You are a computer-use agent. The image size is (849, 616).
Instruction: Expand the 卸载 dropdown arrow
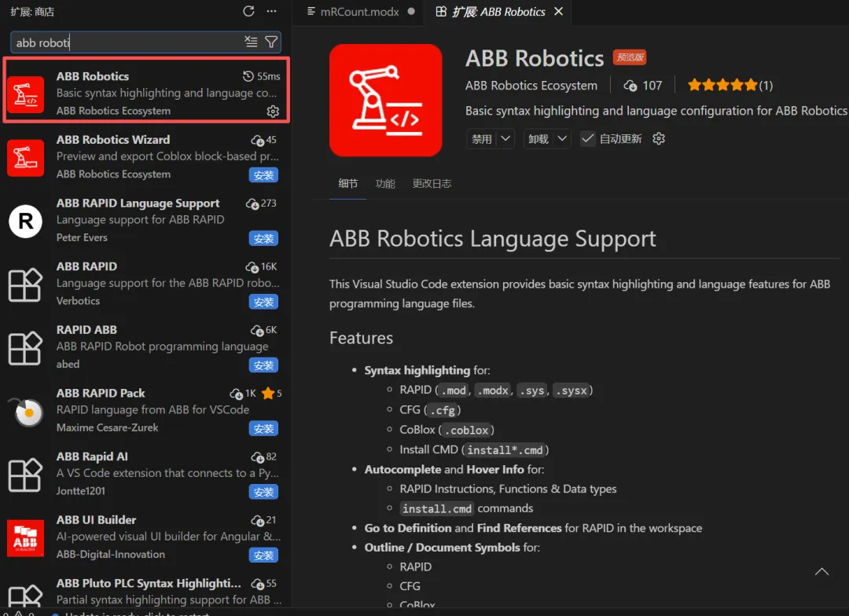(562, 138)
